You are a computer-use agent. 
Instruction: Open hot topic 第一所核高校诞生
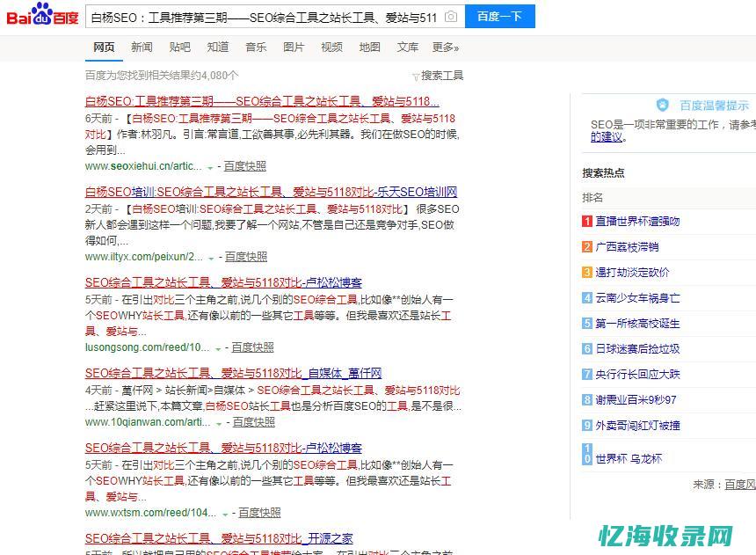coord(638,324)
